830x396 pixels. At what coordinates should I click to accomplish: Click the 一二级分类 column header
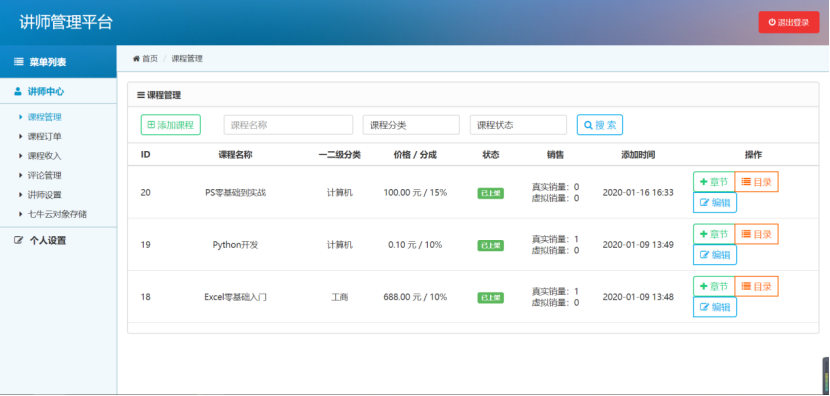click(340, 155)
